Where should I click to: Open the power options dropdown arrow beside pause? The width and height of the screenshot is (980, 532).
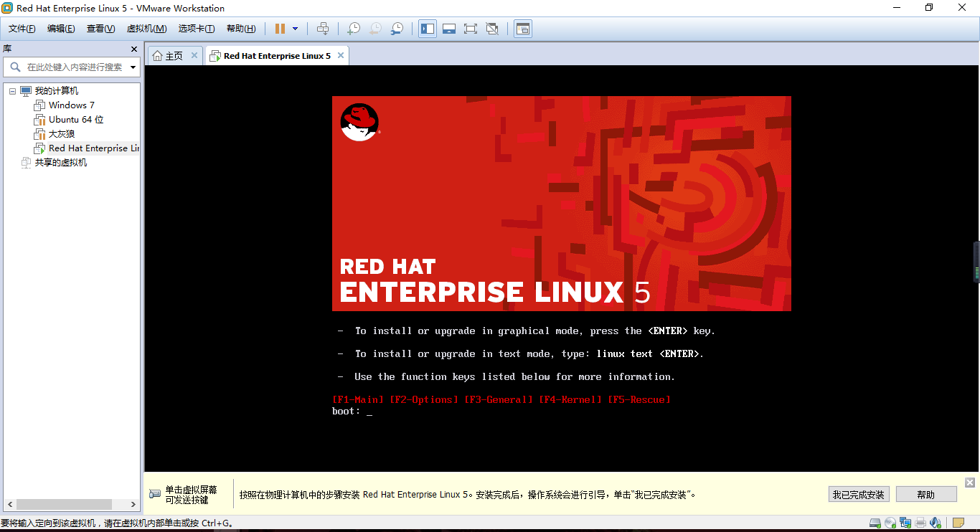(295, 29)
